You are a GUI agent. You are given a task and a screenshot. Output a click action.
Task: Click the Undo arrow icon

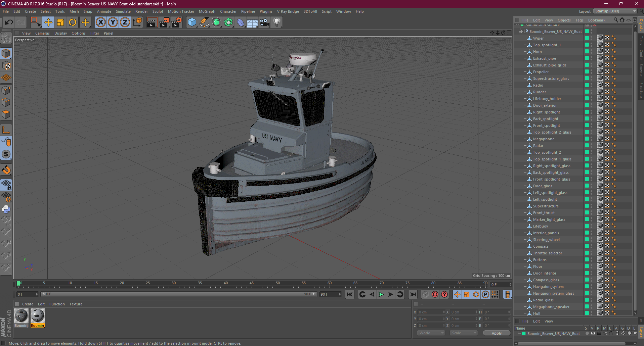point(9,22)
